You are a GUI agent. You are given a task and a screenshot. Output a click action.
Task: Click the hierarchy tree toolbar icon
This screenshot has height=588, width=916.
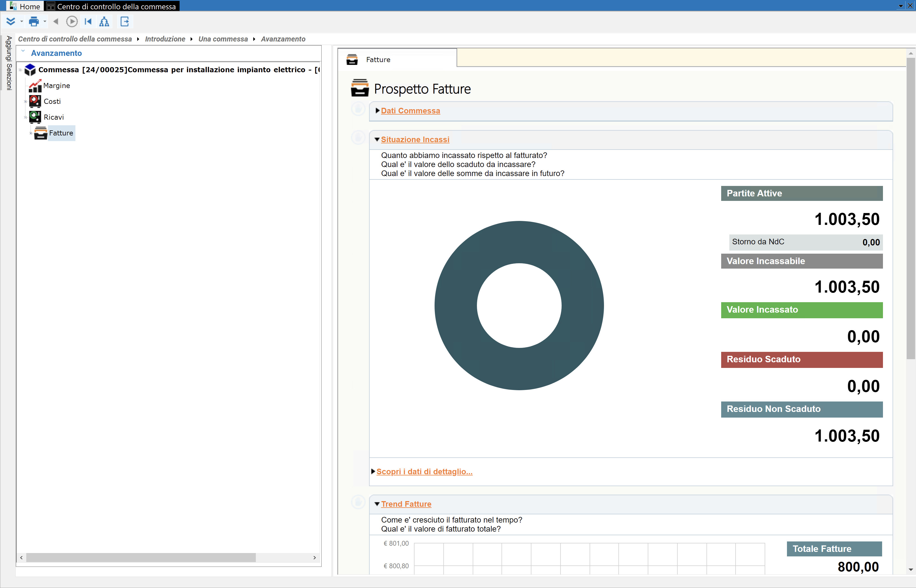[x=104, y=21]
